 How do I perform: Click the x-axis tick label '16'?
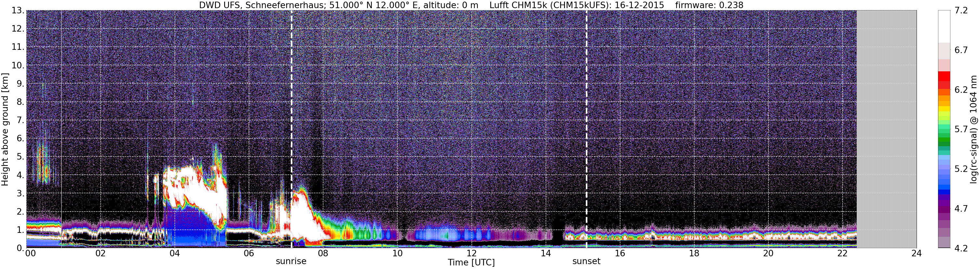620,253
